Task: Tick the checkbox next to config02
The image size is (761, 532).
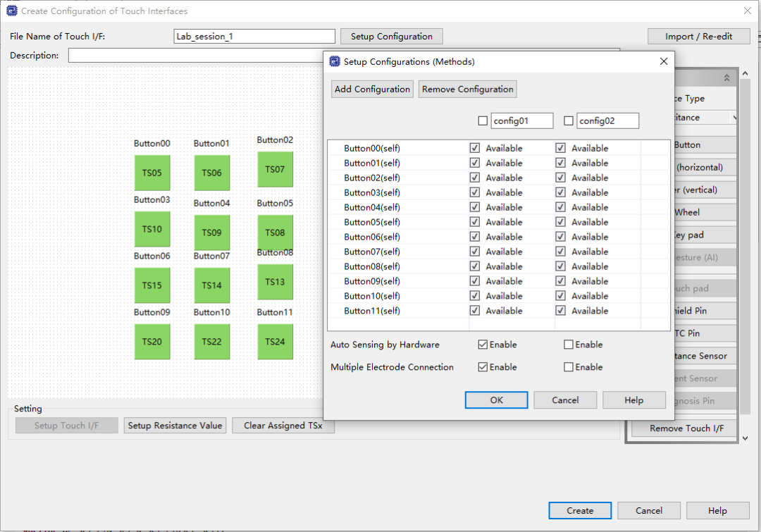Action: coord(569,121)
